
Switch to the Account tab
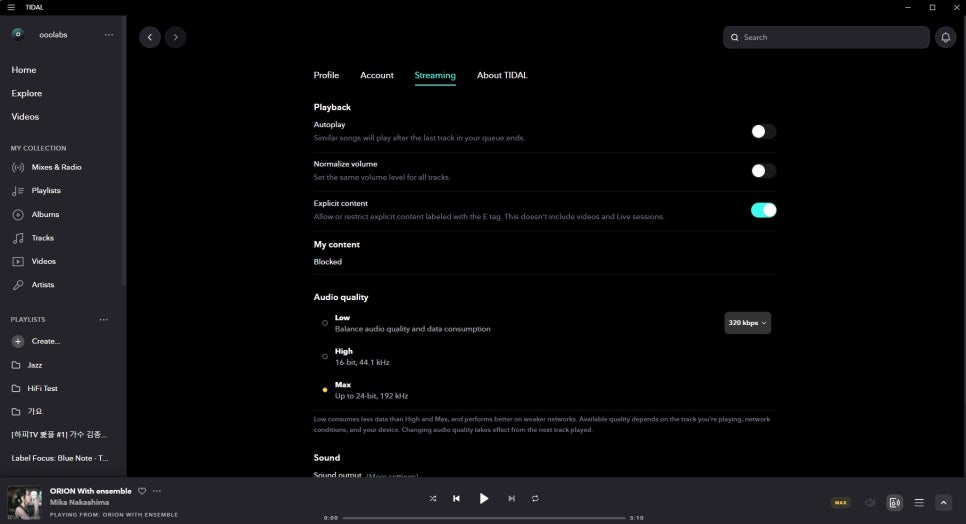click(x=376, y=75)
